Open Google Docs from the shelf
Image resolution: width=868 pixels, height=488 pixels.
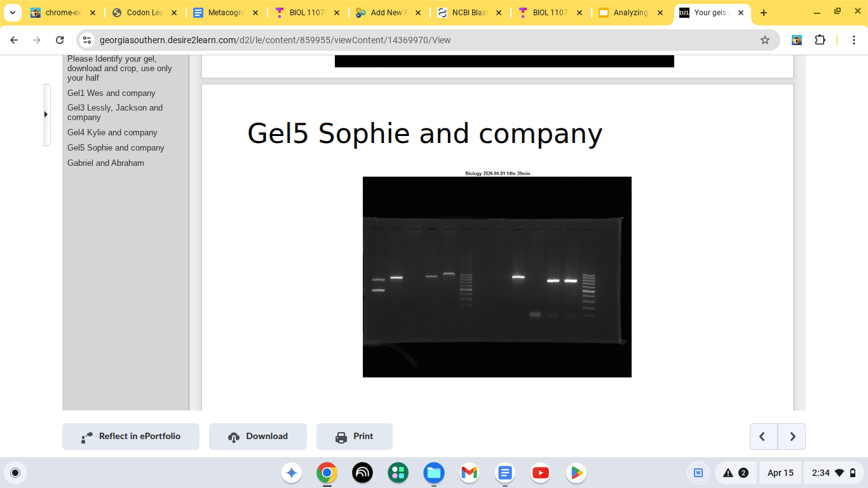[505, 473]
